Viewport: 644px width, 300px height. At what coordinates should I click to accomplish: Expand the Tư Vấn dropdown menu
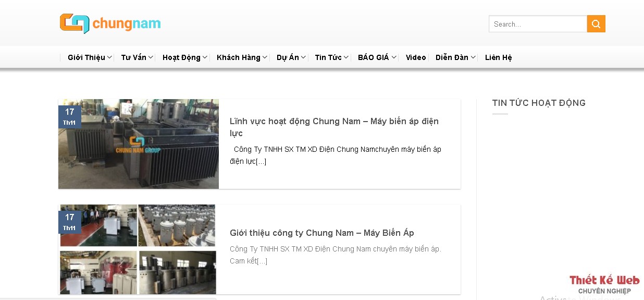(137, 57)
